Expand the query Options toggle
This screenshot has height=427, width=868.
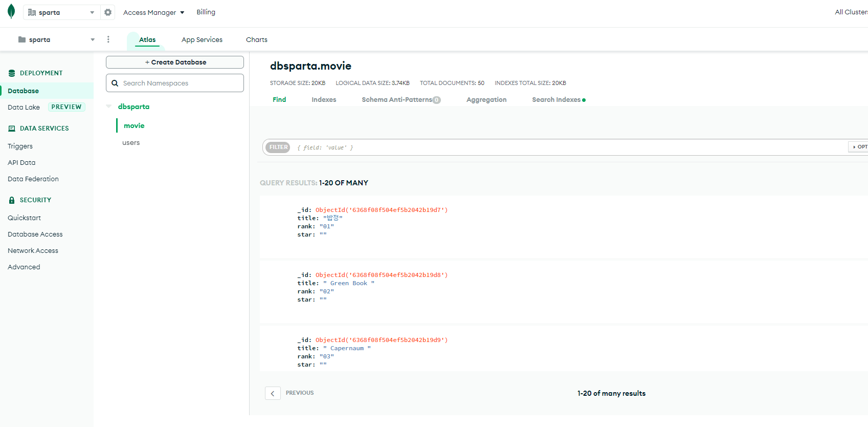click(859, 147)
